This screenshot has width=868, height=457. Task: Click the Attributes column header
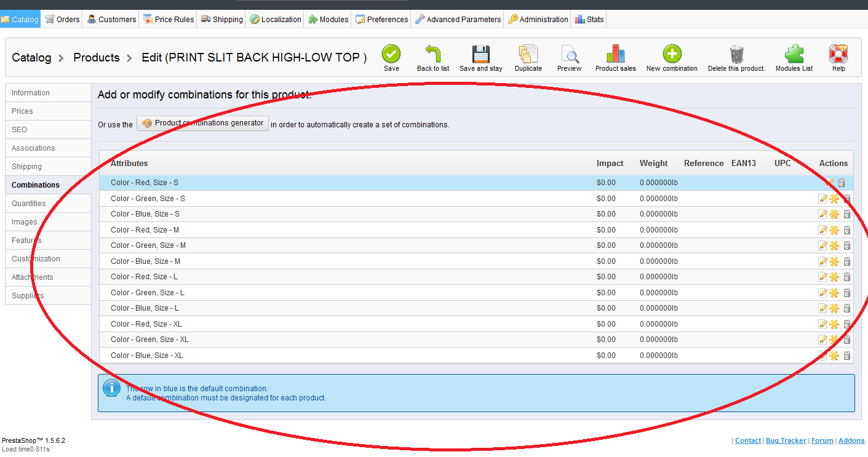click(x=129, y=163)
